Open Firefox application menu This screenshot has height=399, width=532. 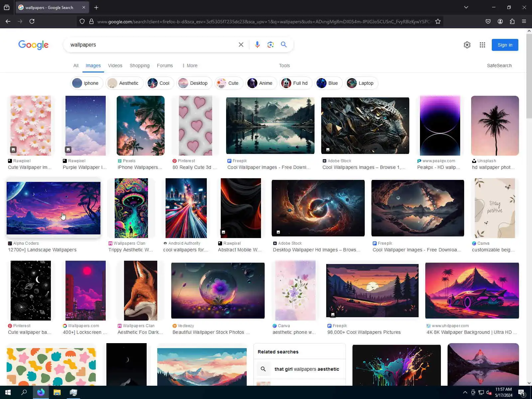click(524, 21)
